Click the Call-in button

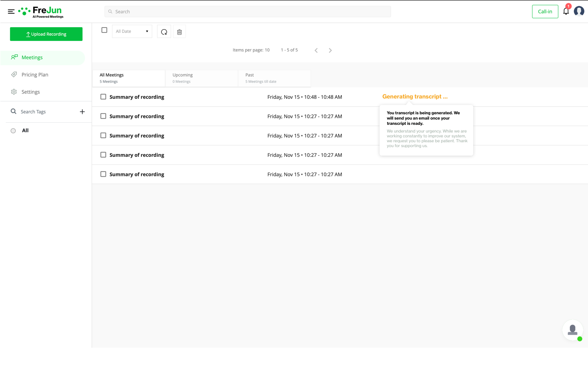pyautogui.click(x=545, y=11)
